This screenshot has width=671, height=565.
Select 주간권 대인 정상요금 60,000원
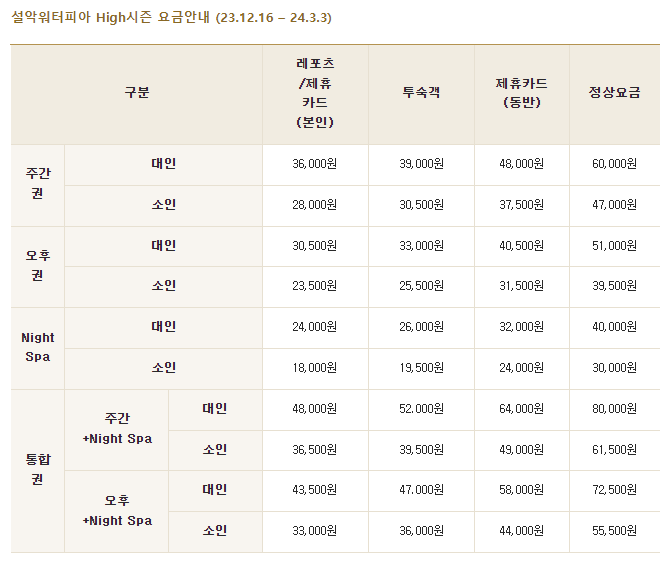tap(615, 164)
